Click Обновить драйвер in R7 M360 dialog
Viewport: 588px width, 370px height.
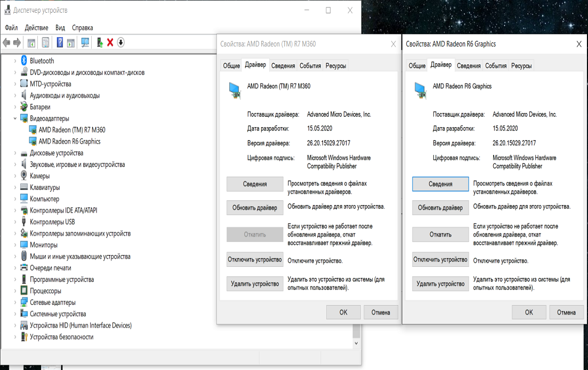point(255,208)
